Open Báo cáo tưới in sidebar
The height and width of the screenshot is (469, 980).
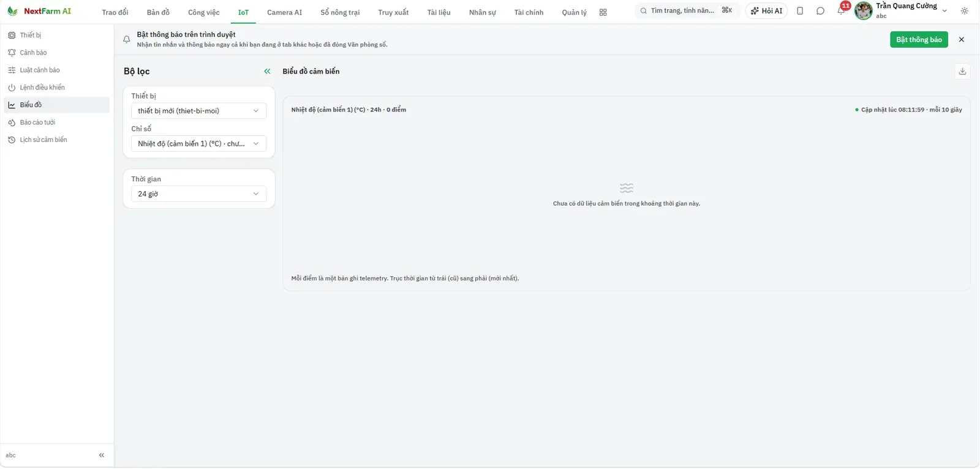coord(57,122)
